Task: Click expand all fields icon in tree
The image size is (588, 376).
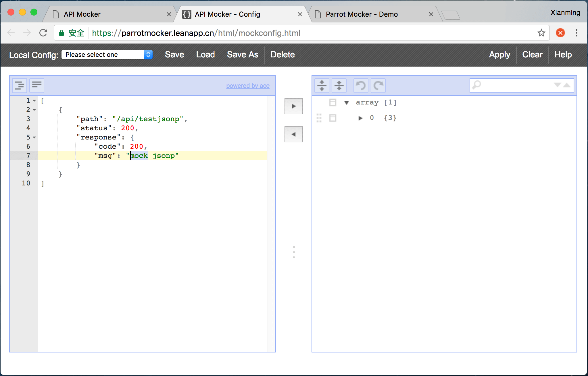Action: [x=322, y=86]
